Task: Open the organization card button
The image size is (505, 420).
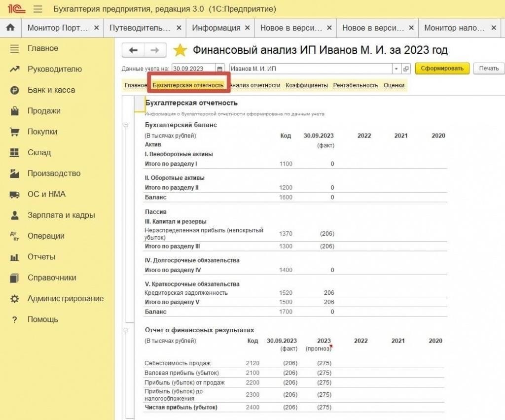Action: point(406,69)
